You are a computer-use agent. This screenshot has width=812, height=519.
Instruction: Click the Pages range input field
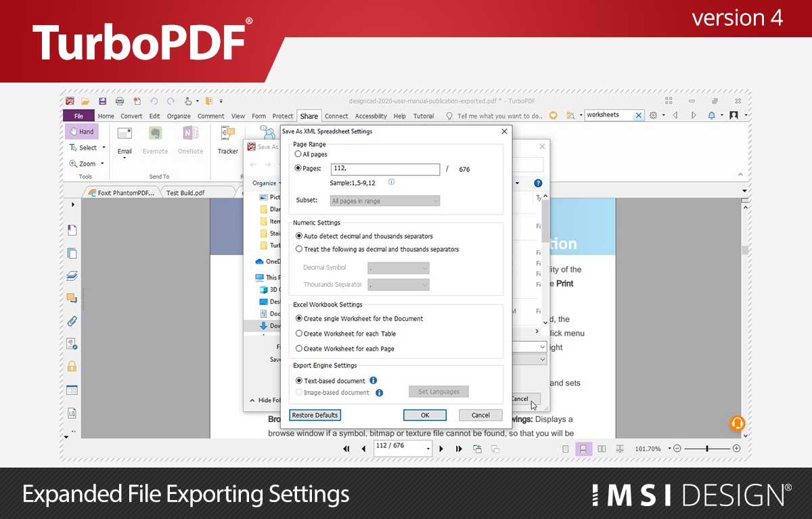pyautogui.click(x=385, y=169)
